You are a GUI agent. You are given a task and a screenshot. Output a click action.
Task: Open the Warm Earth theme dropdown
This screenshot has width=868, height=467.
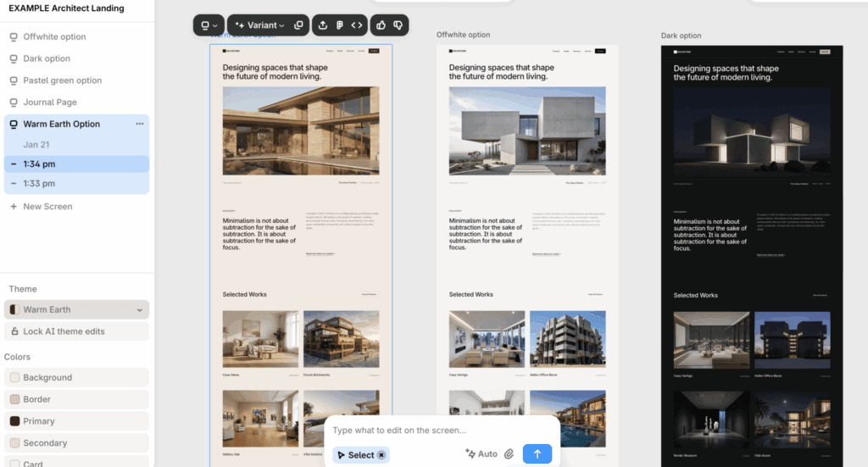[x=76, y=309]
